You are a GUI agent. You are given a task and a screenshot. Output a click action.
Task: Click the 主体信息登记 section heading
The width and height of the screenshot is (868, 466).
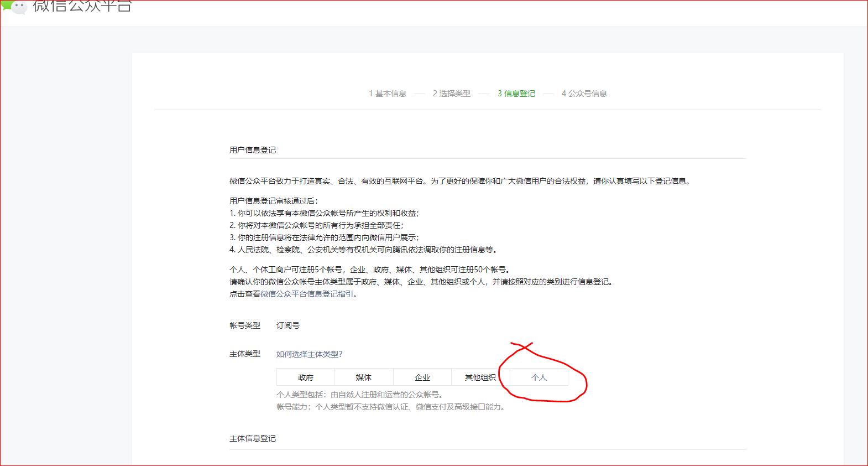[x=253, y=438]
